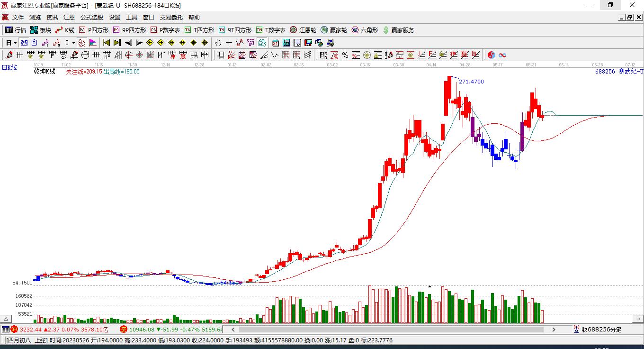This screenshot has width=644, height=349.
Task: Click the 深 Shenzhen index badge
Action: click(x=123, y=329)
